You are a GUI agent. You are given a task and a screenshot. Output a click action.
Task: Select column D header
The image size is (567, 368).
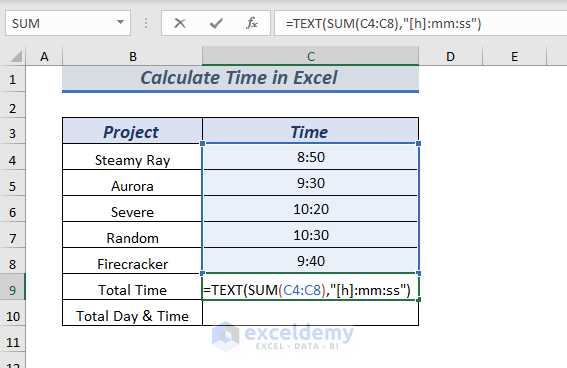point(450,57)
